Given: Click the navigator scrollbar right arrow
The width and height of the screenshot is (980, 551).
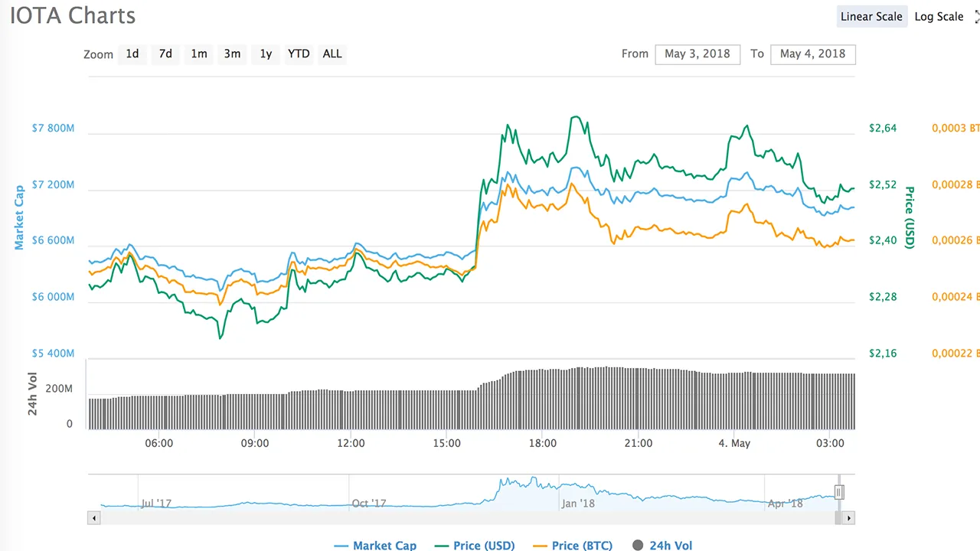Looking at the screenshot, I should [x=848, y=518].
